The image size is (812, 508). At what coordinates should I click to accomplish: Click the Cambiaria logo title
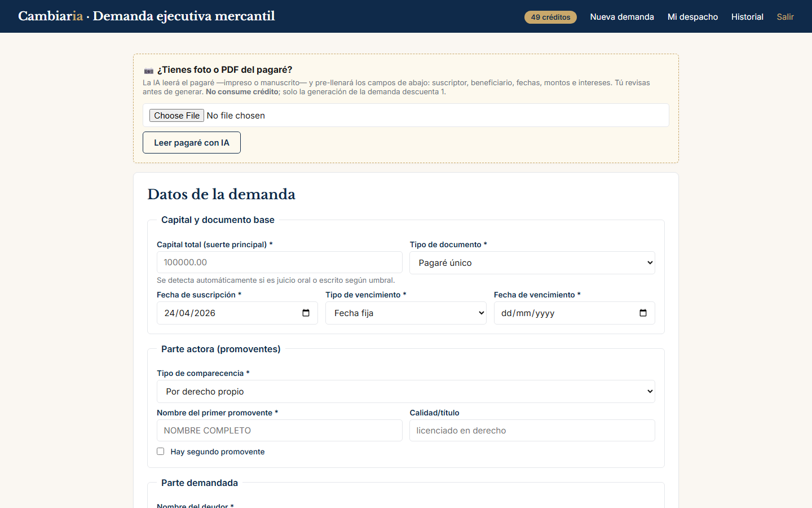coord(147,16)
